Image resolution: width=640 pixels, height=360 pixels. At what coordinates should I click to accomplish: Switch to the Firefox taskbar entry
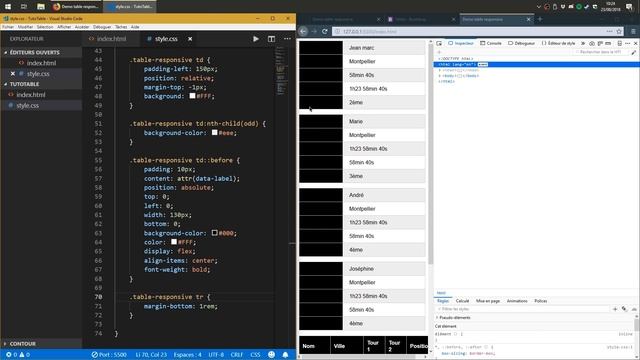76,7
